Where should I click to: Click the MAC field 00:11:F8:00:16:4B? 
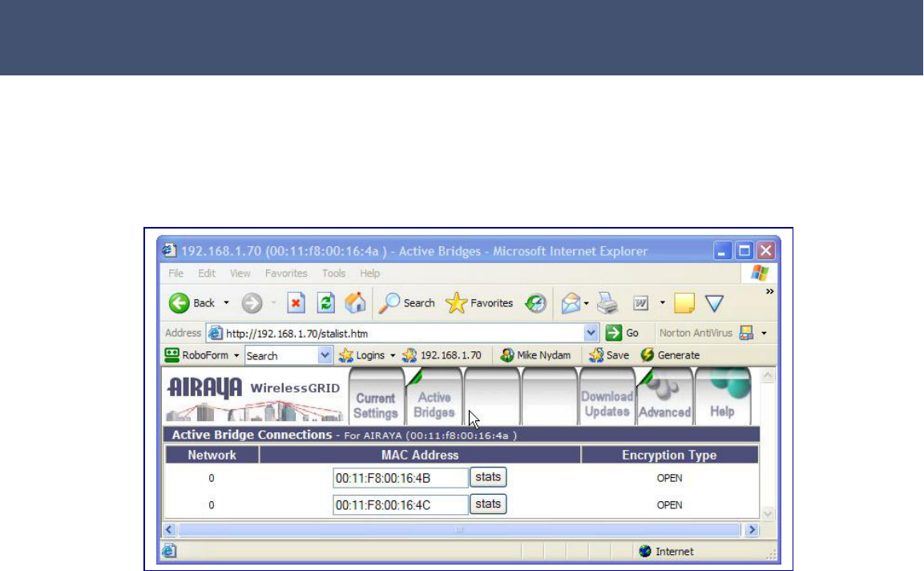coord(401,478)
